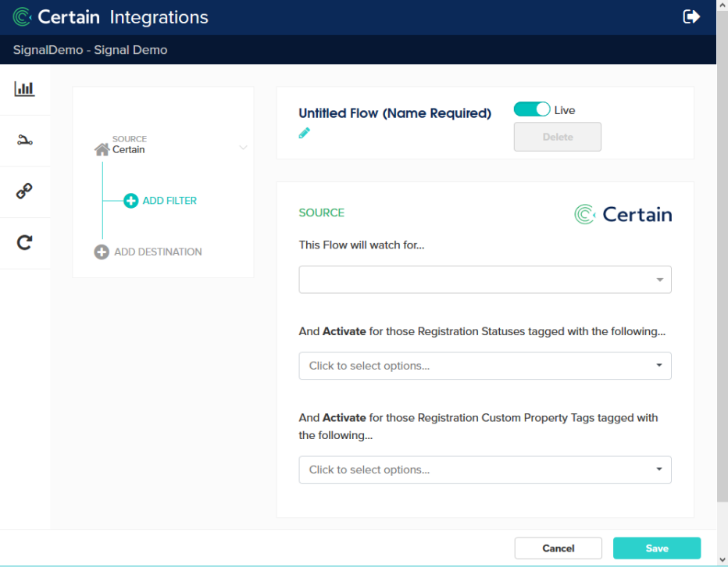Image resolution: width=728 pixels, height=568 pixels.
Task: Click the vertical scrollbar thumb
Action: click(722, 255)
